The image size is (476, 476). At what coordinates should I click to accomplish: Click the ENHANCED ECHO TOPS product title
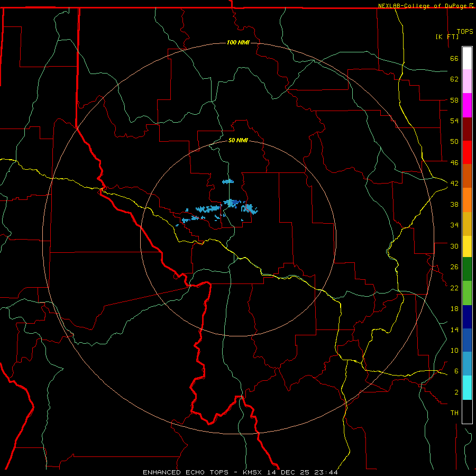(186, 472)
